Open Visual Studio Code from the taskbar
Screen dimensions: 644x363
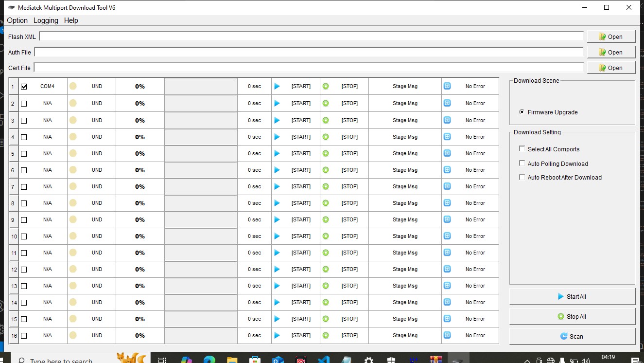pyautogui.click(x=324, y=360)
